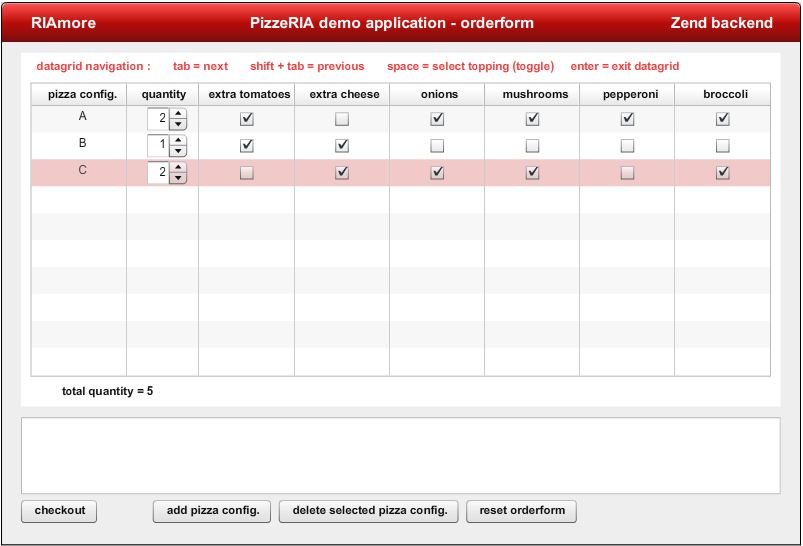The image size is (803, 546).
Task: Uncheck extra cheese for pizza B
Action: click(342, 146)
